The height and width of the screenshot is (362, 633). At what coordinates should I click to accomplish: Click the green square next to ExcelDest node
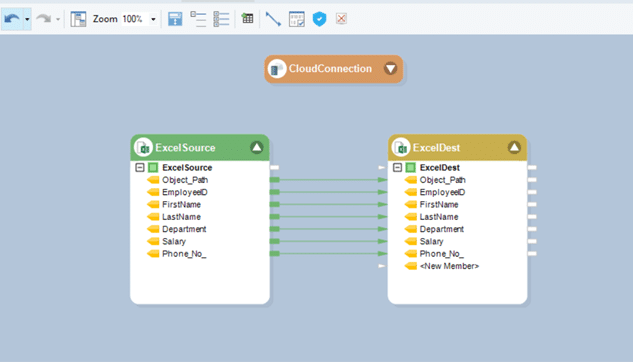click(411, 167)
